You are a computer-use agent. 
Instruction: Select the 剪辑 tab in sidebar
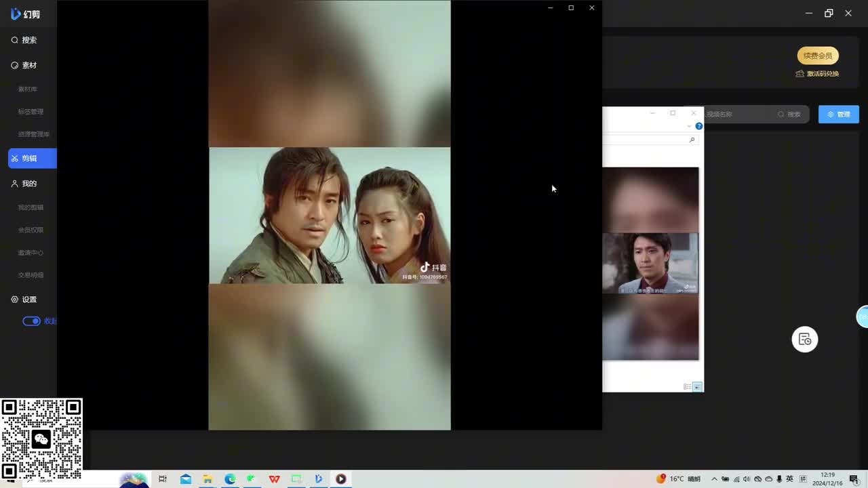pos(31,158)
